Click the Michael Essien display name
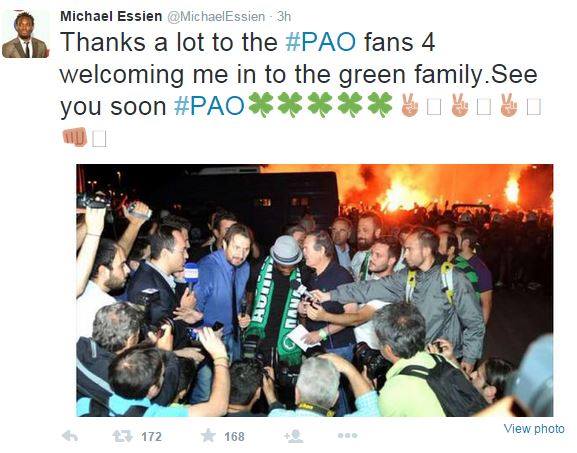 click(x=111, y=17)
